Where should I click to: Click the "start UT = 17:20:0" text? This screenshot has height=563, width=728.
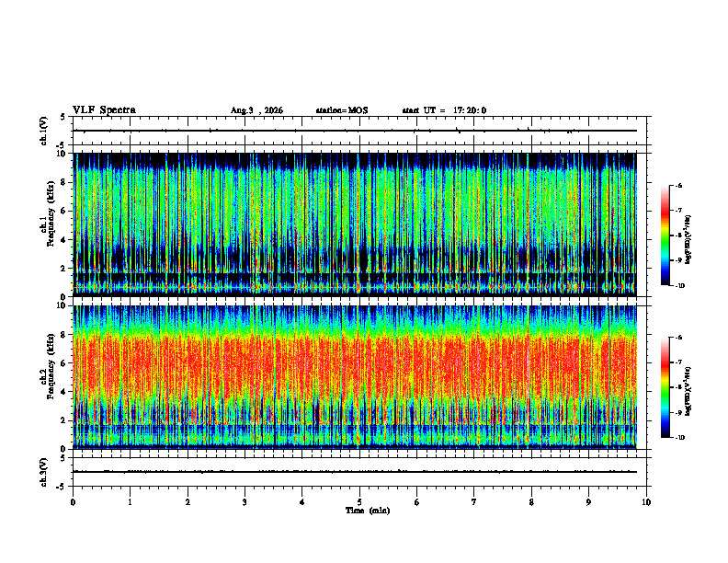click(444, 110)
